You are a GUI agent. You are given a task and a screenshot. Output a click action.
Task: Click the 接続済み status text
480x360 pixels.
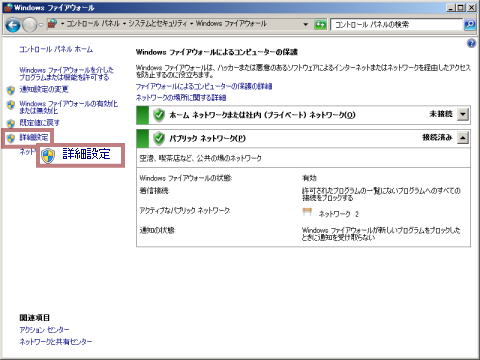(x=437, y=137)
